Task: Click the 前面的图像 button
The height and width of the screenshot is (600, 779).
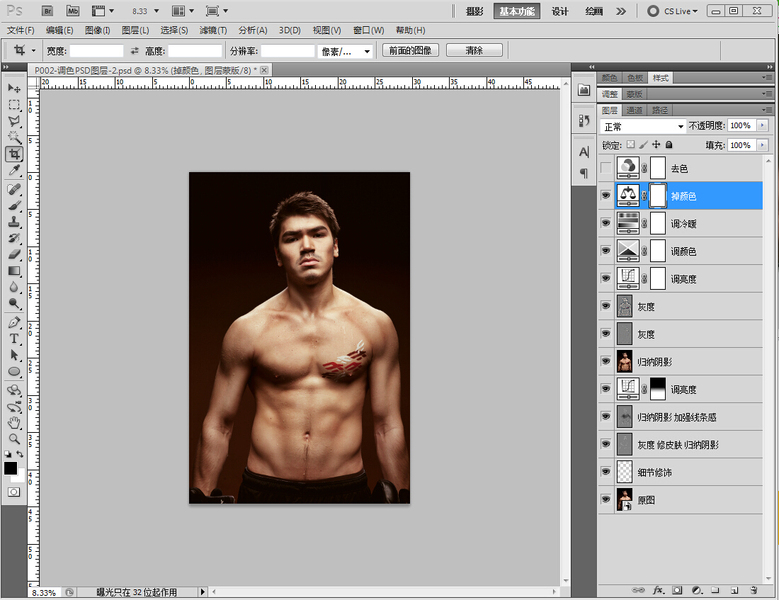Action: pos(410,50)
